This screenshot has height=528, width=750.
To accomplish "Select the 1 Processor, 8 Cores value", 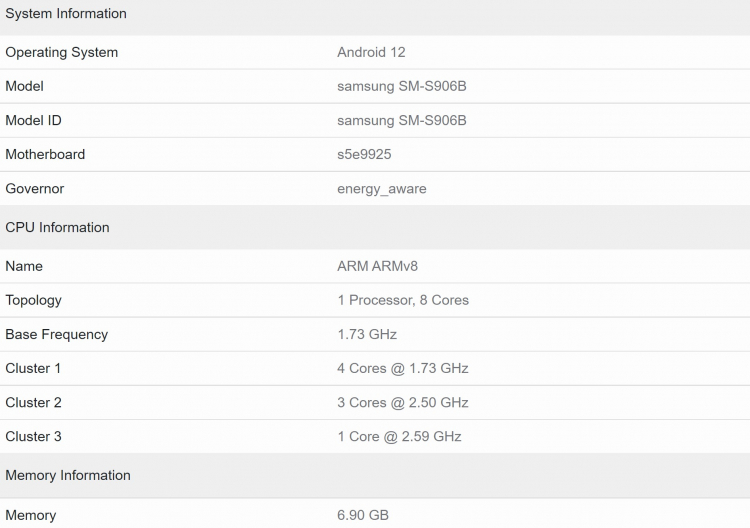I will [x=403, y=300].
